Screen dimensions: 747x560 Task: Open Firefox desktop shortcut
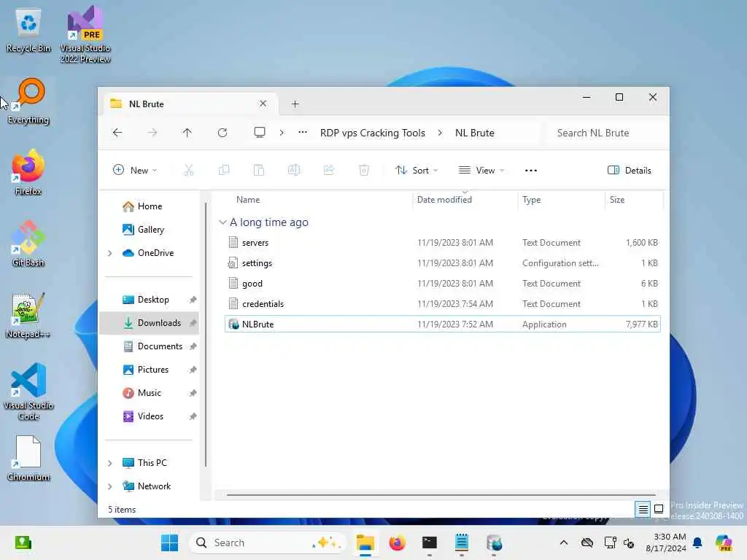click(x=28, y=173)
